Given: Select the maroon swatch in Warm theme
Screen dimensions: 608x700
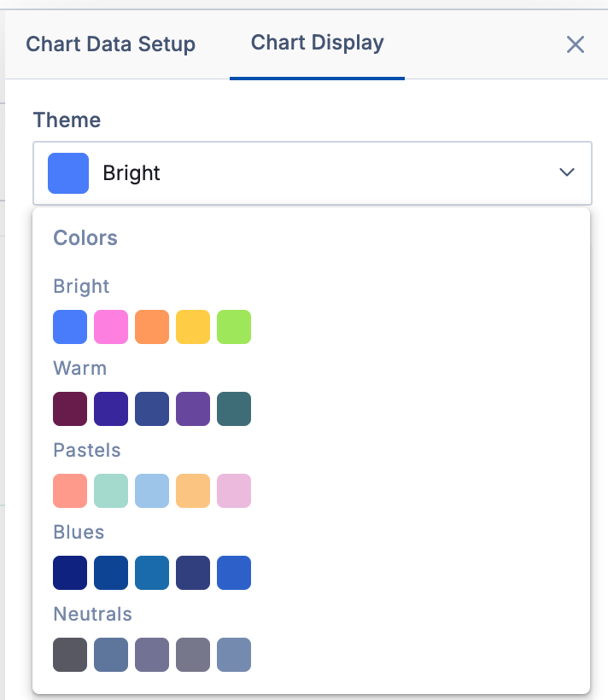Looking at the screenshot, I should coord(70,409).
